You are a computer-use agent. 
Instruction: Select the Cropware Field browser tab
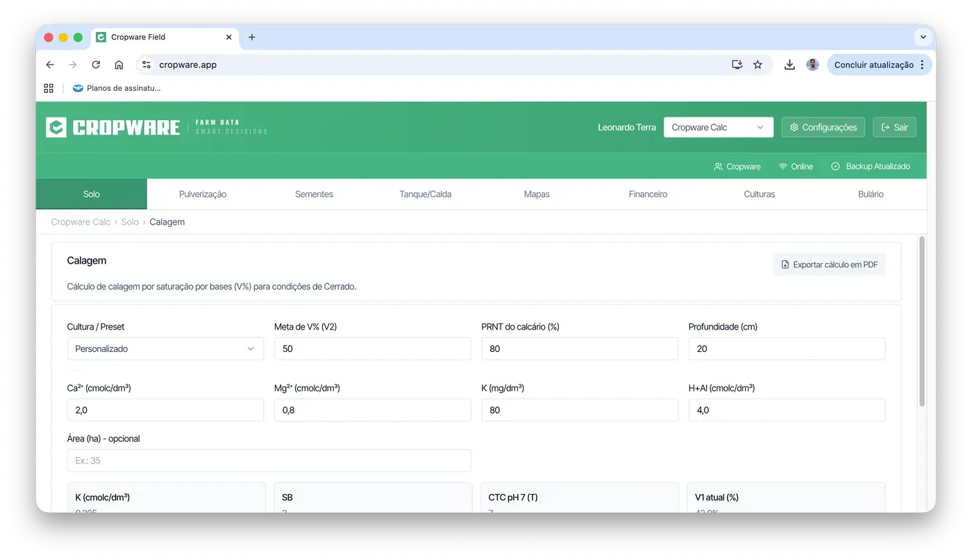[165, 37]
